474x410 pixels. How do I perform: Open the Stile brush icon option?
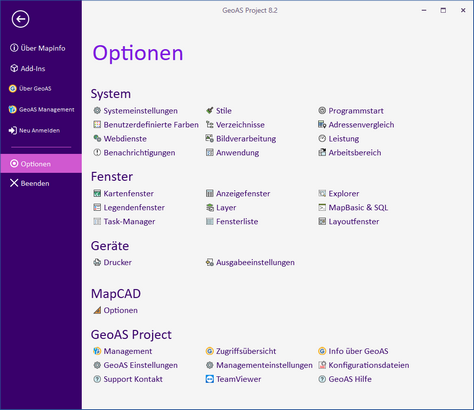(x=210, y=110)
